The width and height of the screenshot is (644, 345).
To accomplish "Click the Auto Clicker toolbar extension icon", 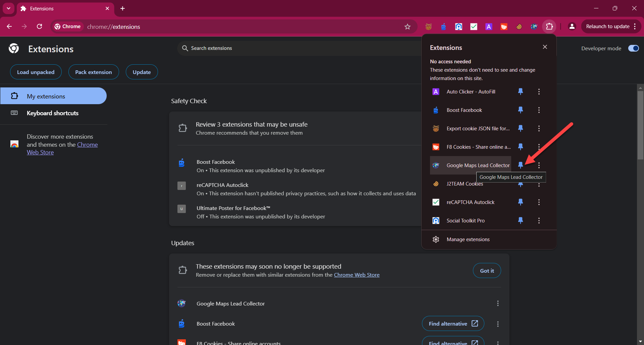I will click(x=489, y=27).
